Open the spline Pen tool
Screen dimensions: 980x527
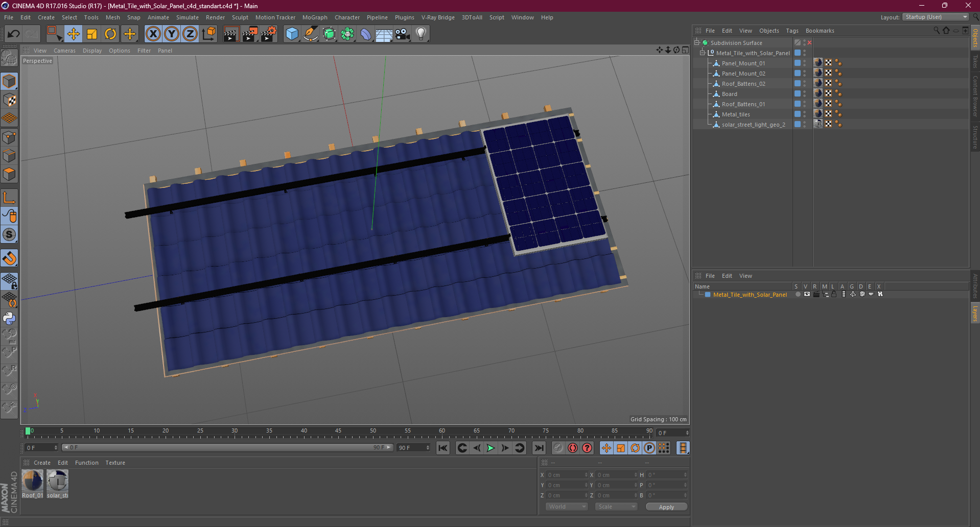[311, 34]
